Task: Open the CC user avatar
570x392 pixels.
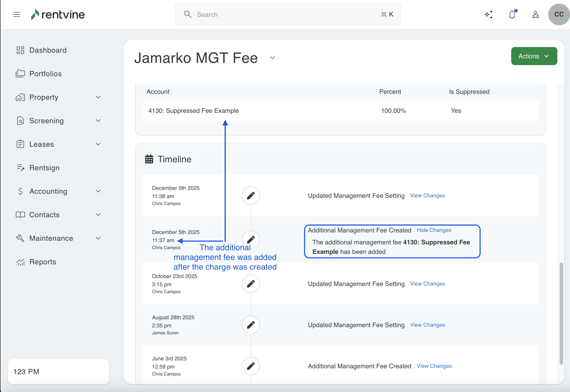Action: (559, 14)
